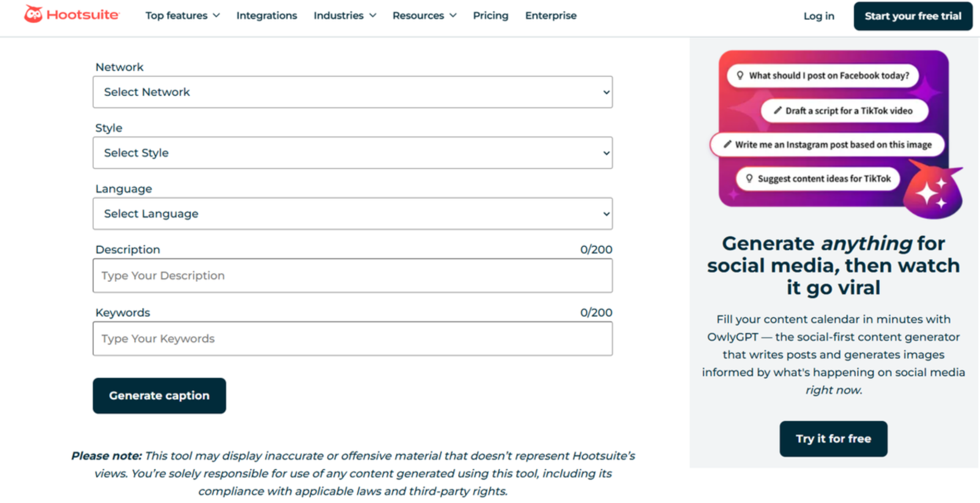980x503 pixels.
Task: Click the Type Your Description field
Action: (353, 276)
